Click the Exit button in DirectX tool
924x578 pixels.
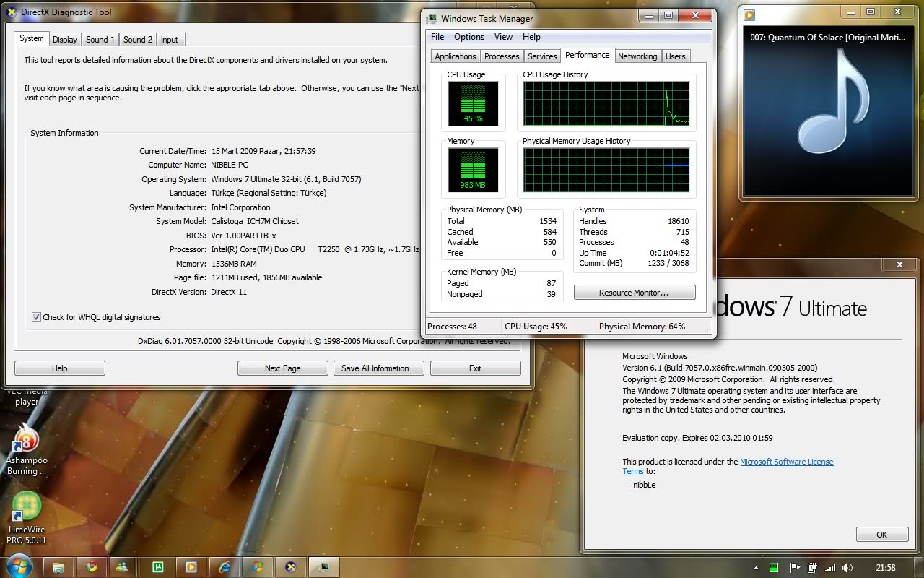pos(475,368)
